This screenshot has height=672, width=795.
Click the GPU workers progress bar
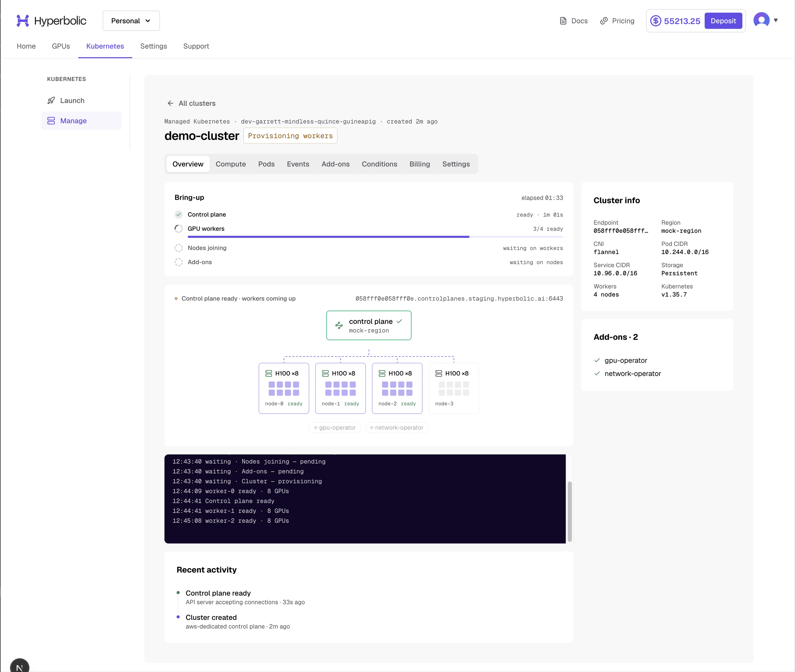click(375, 237)
